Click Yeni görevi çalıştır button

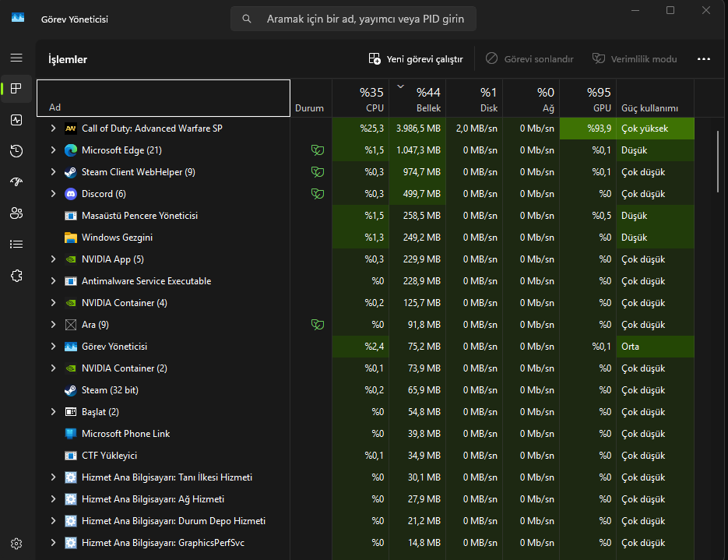click(416, 59)
